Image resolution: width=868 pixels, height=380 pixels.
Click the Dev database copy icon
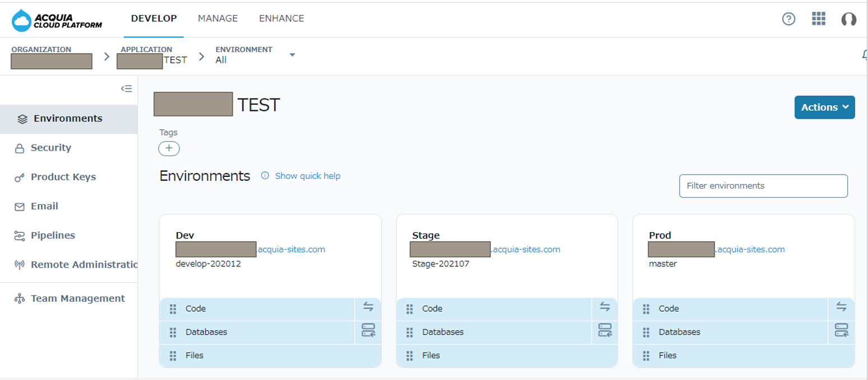pyautogui.click(x=368, y=330)
